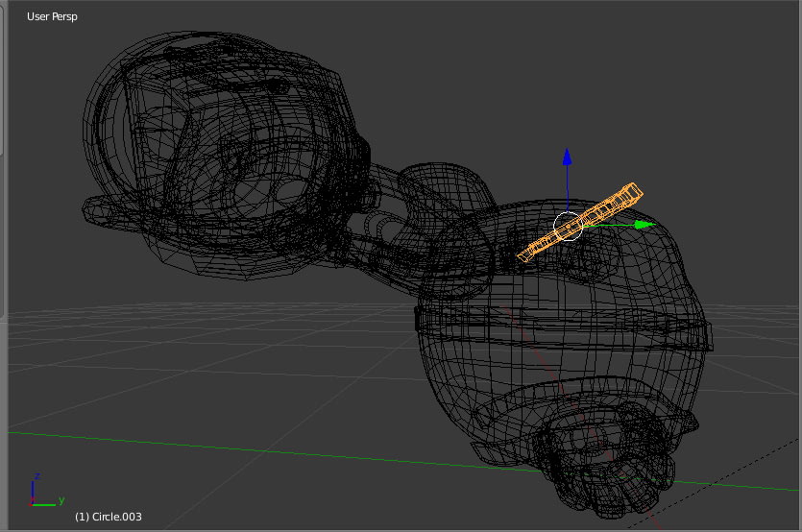
Task: Click the '(1) Circle.003' object name label
Action: [x=108, y=517]
